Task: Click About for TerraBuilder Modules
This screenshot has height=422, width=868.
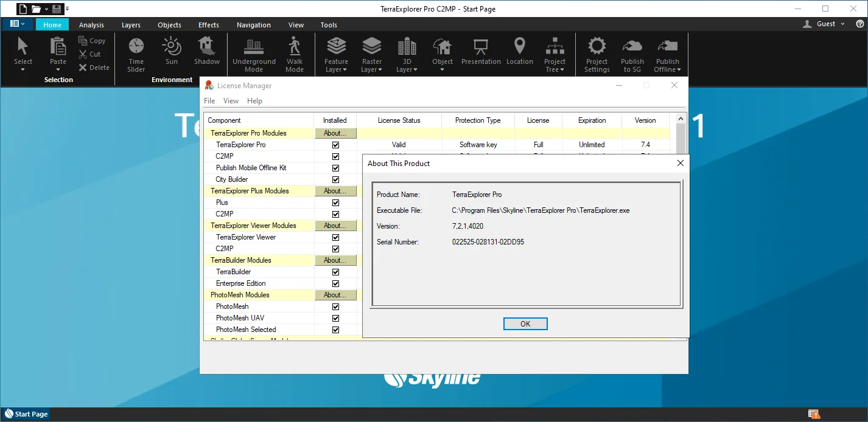Action: pos(335,260)
